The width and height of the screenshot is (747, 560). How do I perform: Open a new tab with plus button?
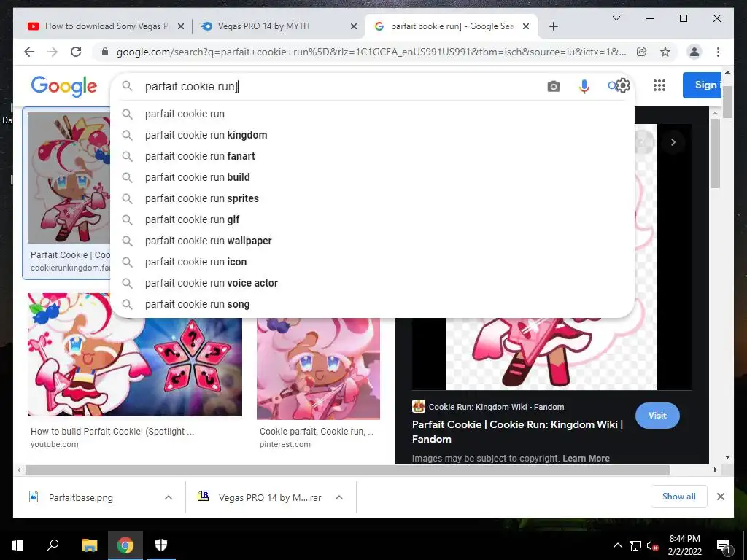coord(553,26)
